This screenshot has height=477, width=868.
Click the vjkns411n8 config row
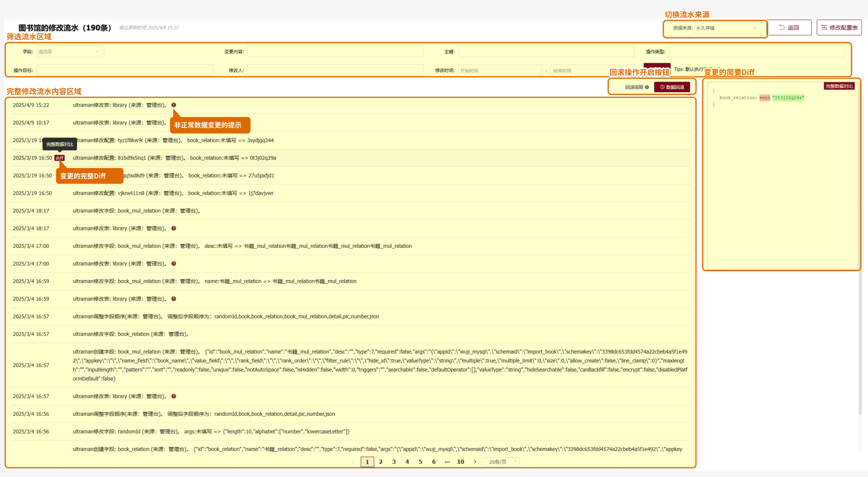351,193
